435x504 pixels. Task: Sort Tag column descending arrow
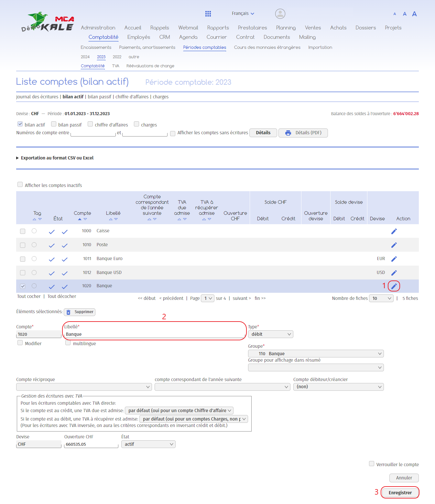[40, 219]
